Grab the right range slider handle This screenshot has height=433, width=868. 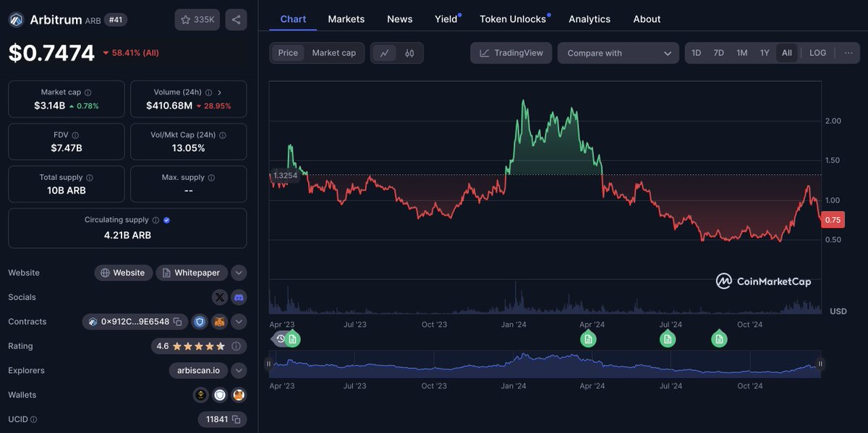coord(820,364)
